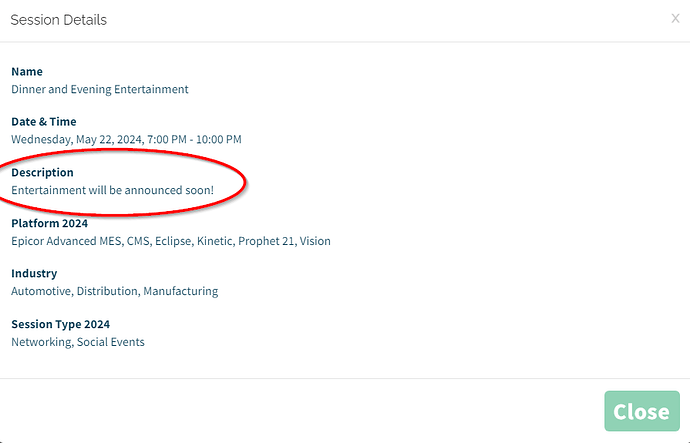690x443 pixels.
Task: Click Prophet 21 in the platform list
Action: [267, 241]
